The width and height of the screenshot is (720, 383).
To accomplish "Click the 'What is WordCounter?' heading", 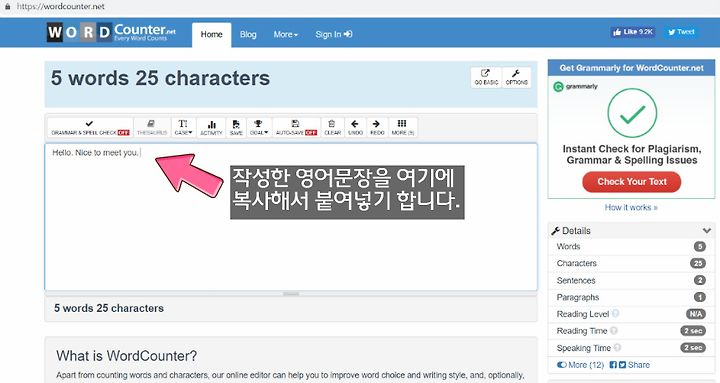I will 127,356.
